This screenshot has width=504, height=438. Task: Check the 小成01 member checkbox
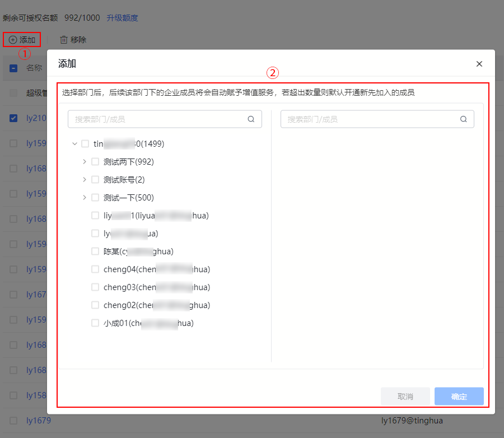(95, 323)
